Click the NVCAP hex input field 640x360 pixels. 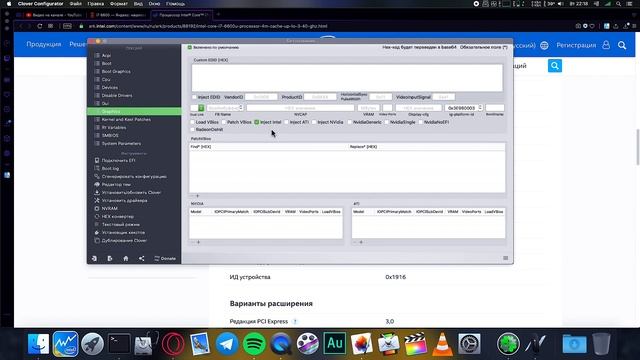point(300,108)
